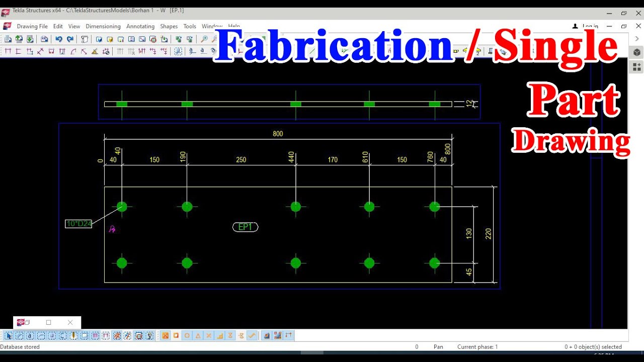The width and height of the screenshot is (644, 362).
Task: Open the View menu
Action: 74,26
